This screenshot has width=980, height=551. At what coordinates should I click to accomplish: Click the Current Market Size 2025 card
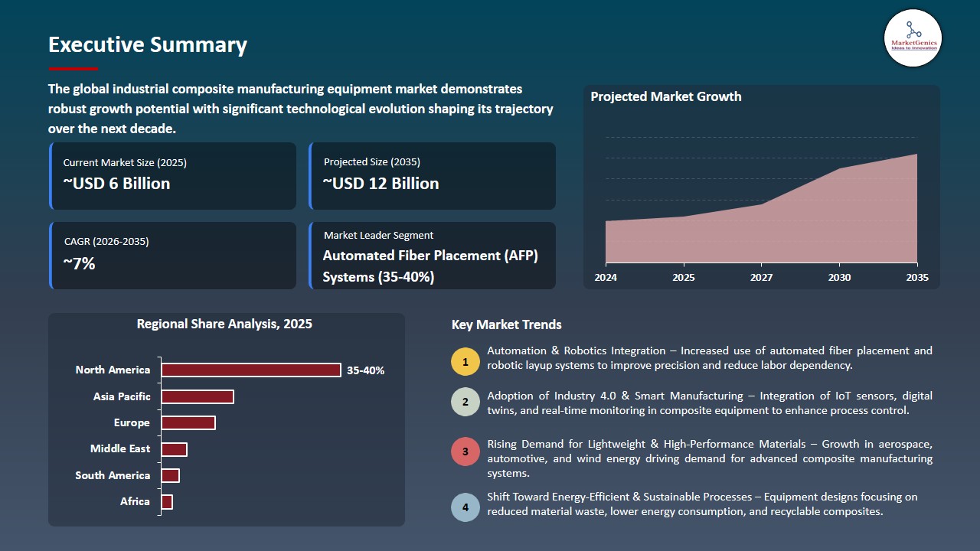(x=172, y=175)
